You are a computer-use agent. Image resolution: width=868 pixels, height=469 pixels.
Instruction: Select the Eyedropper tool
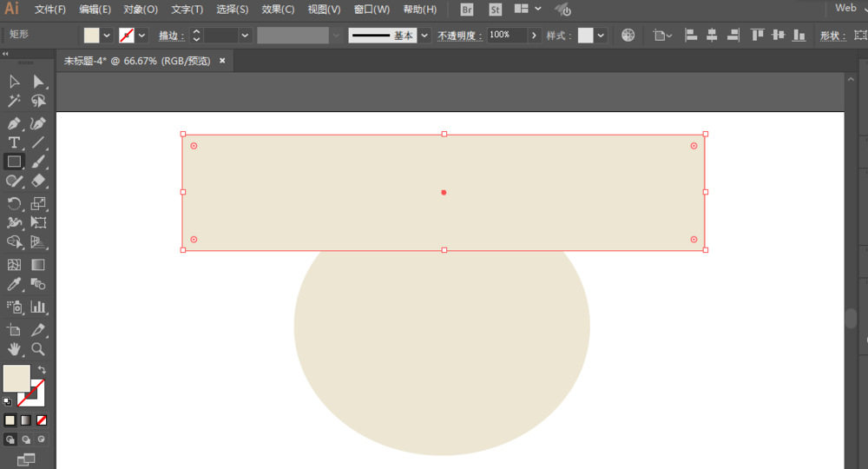pyautogui.click(x=15, y=284)
